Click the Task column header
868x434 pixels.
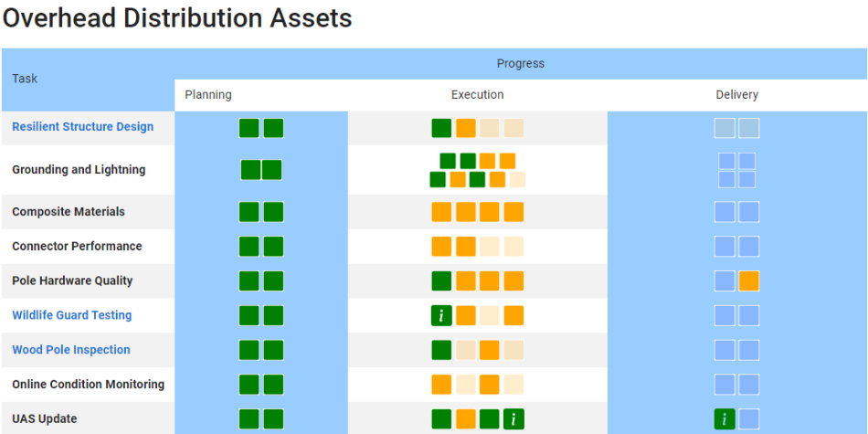[26, 79]
